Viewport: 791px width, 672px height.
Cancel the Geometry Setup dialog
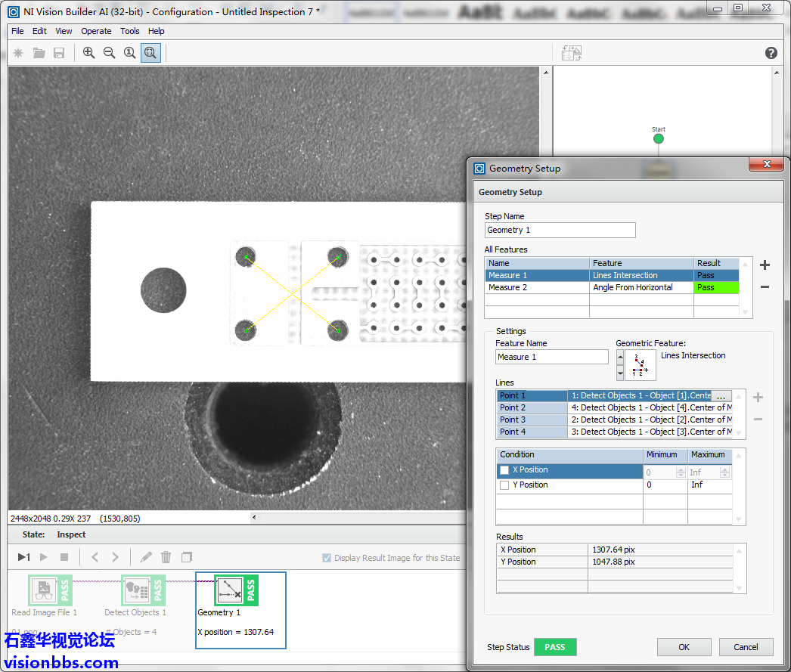coord(746,647)
